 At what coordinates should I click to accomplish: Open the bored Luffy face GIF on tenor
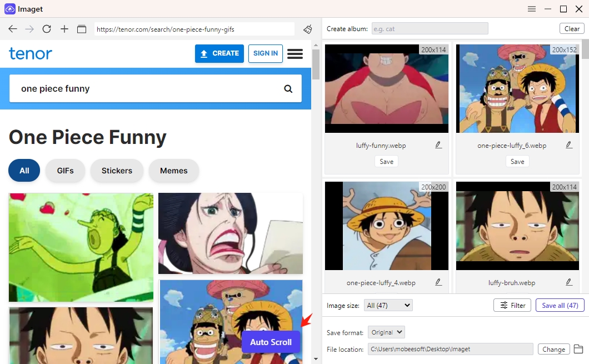click(81, 336)
